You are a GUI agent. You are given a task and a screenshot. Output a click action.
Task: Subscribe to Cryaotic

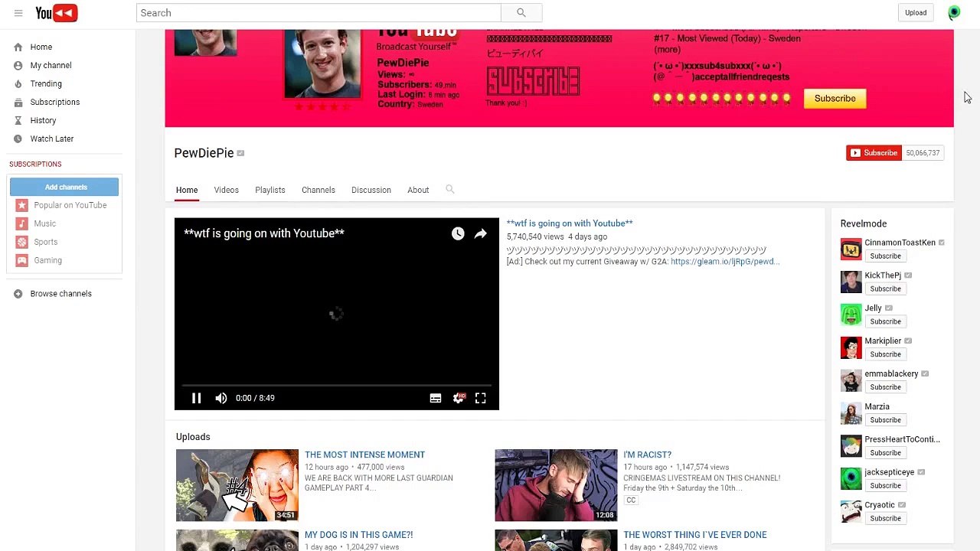click(885, 518)
